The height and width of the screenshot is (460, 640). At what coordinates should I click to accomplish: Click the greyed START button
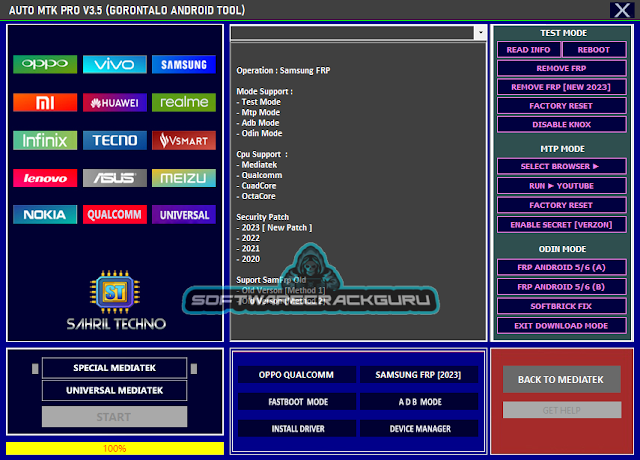point(115,417)
